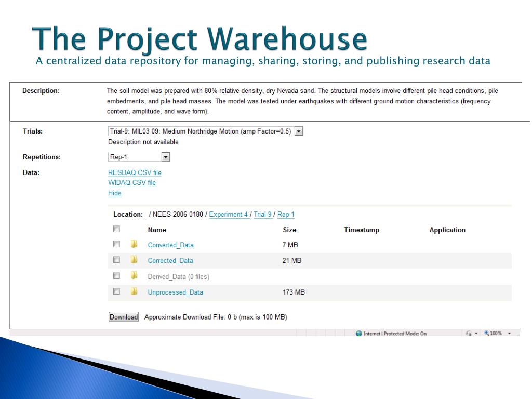Viewport: 532px width, 399px height.
Task: Open the WIDAQ CSV file link
Action: point(132,183)
